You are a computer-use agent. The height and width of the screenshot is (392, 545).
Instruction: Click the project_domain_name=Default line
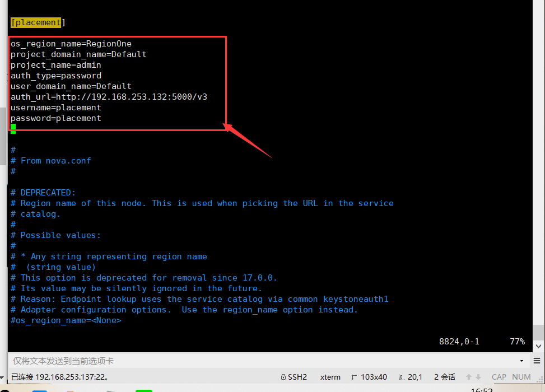pyautogui.click(x=78, y=54)
